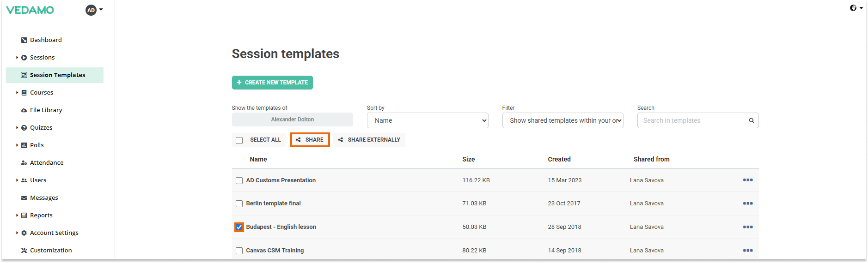Click the Sessions play icon in the sidebar

click(x=24, y=58)
